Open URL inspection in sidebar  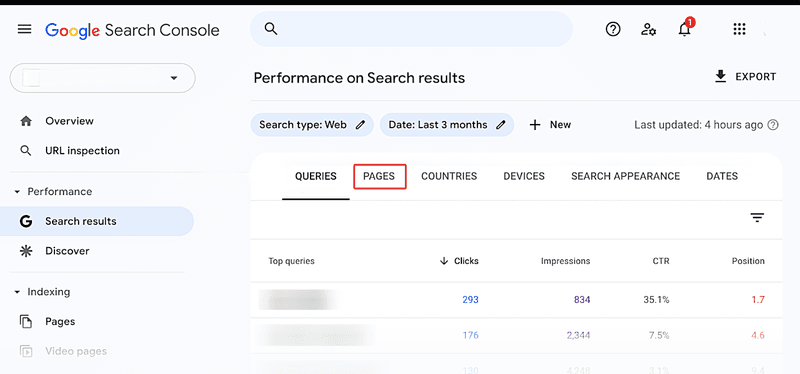pos(83,151)
